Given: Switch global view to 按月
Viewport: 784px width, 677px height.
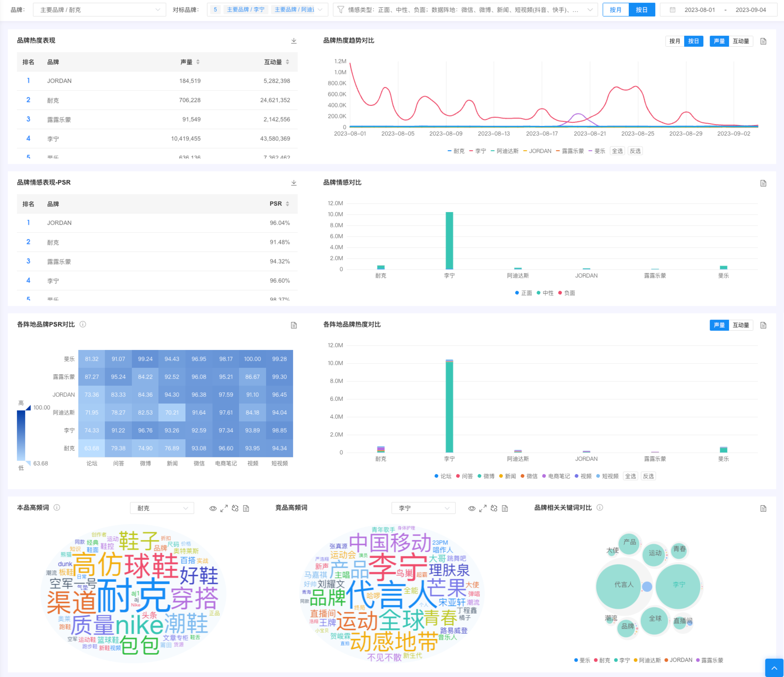Looking at the screenshot, I should point(616,10).
